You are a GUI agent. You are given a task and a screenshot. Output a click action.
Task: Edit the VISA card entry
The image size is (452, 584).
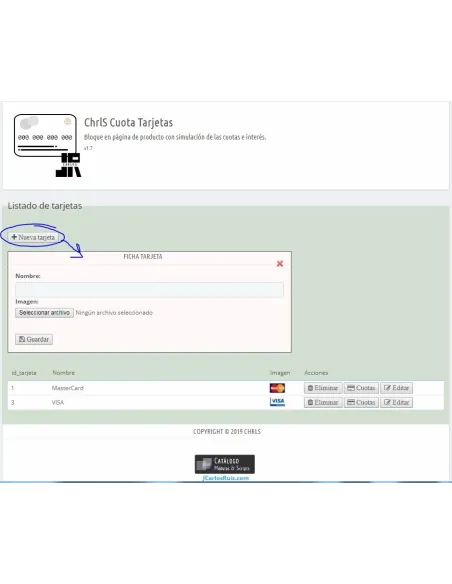tap(397, 403)
